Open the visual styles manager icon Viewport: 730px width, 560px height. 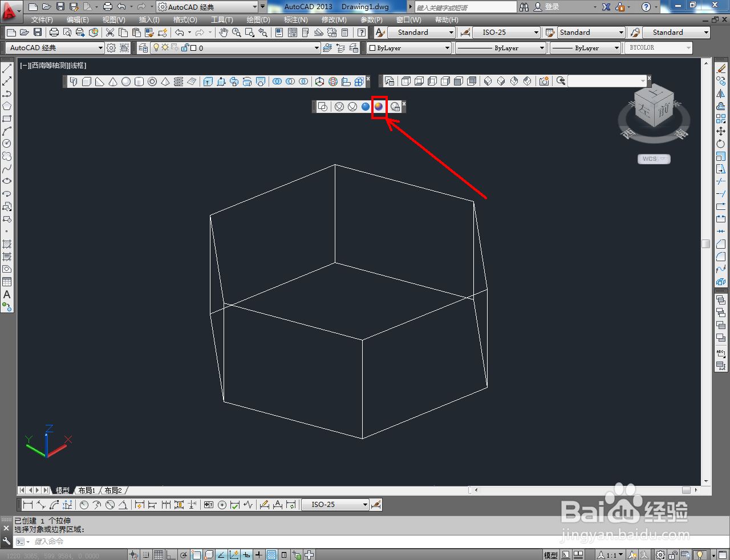point(395,107)
